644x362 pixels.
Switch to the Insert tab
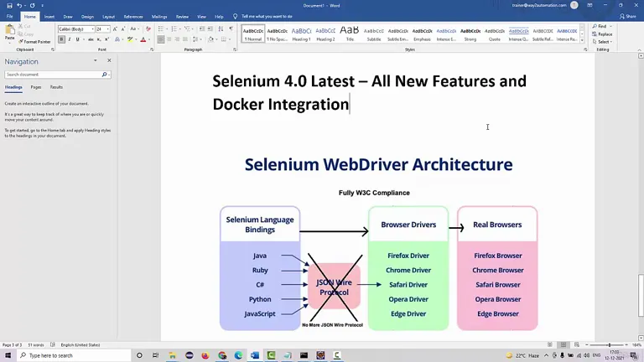coord(49,17)
